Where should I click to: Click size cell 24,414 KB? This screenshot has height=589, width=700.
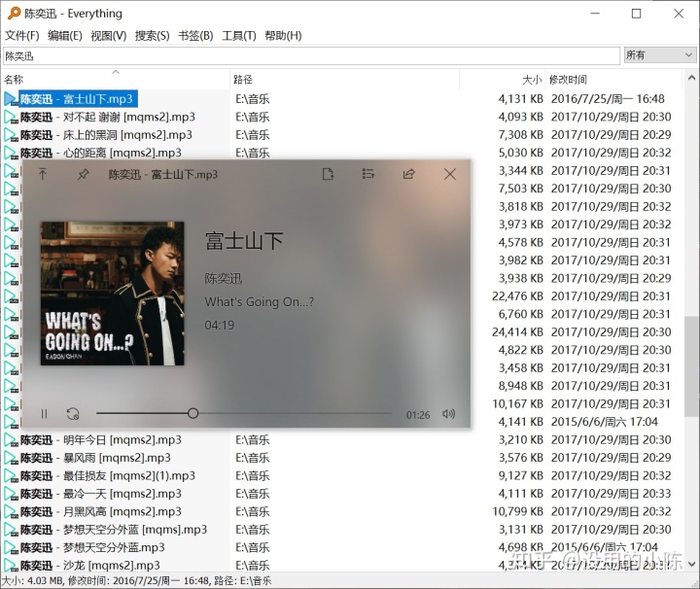(x=517, y=332)
